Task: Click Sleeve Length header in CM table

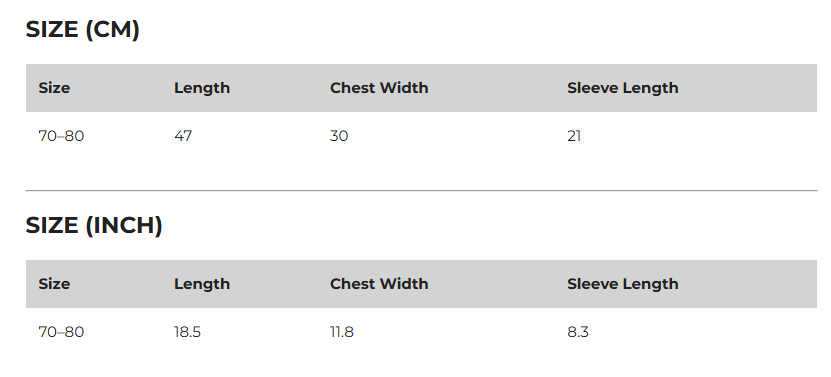Action: pos(623,88)
